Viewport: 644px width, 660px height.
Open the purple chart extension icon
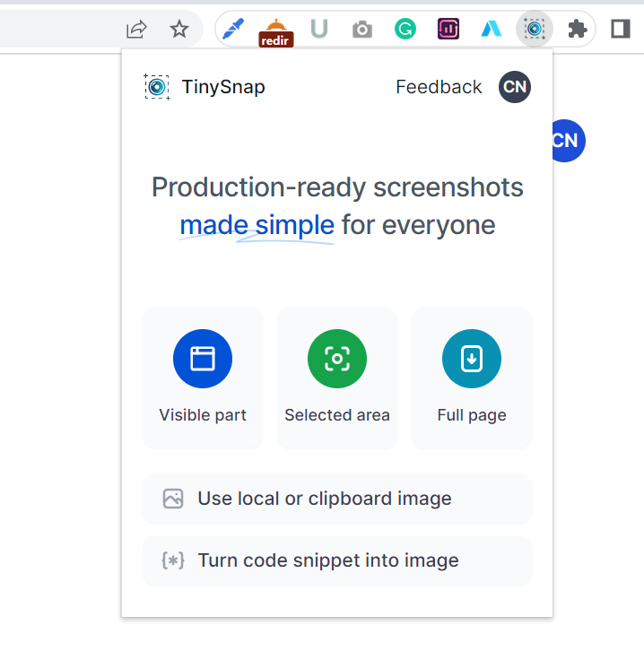pos(448,30)
